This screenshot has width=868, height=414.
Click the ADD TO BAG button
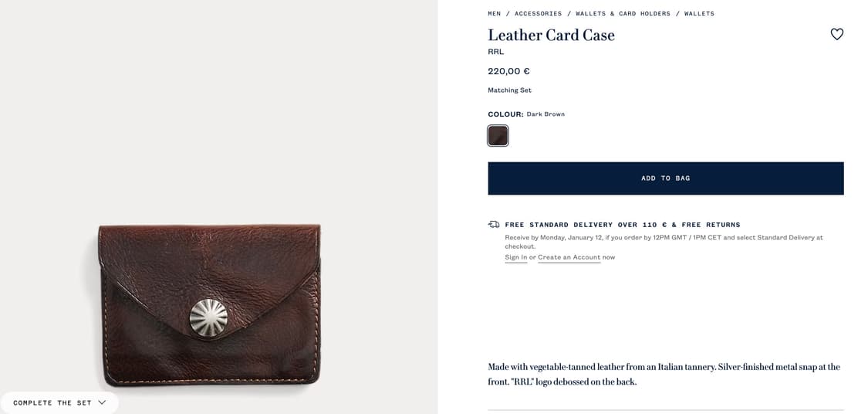665,178
